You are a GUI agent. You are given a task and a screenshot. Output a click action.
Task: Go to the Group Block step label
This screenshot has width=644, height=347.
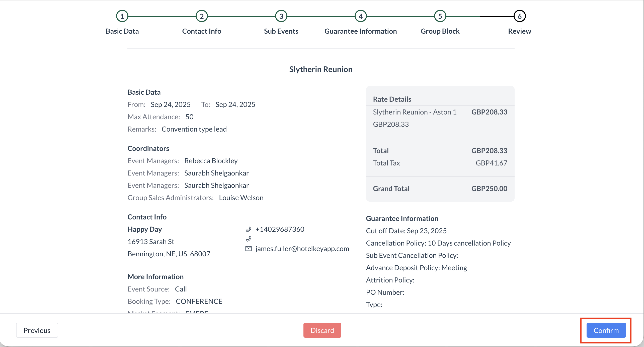(440, 31)
